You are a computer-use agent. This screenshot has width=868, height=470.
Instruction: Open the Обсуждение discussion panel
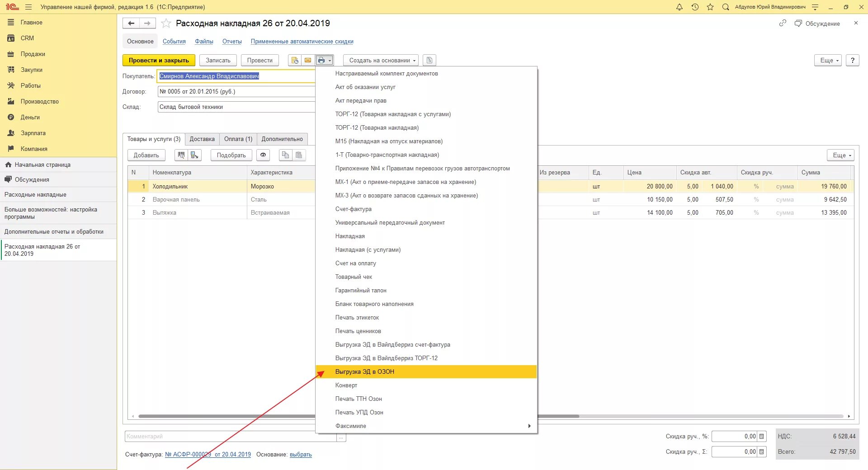pyautogui.click(x=817, y=23)
